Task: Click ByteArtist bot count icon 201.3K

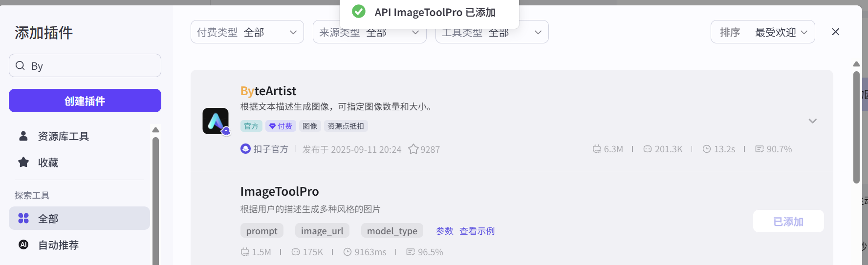Action: pyautogui.click(x=648, y=149)
